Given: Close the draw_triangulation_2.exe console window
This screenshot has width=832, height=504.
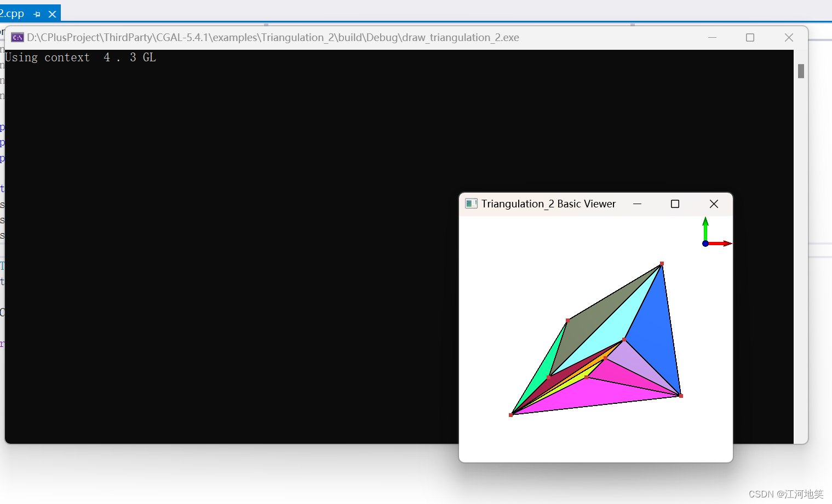Looking at the screenshot, I should point(789,37).
